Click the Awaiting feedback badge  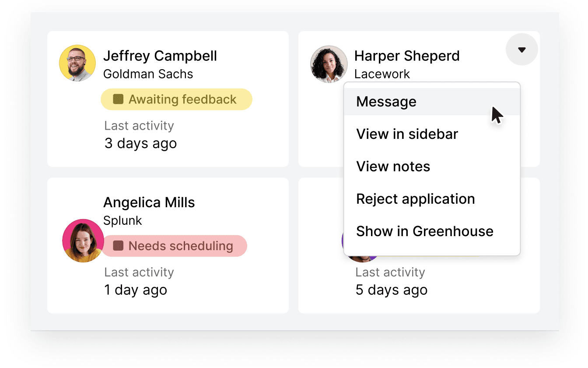click(176, 99)
